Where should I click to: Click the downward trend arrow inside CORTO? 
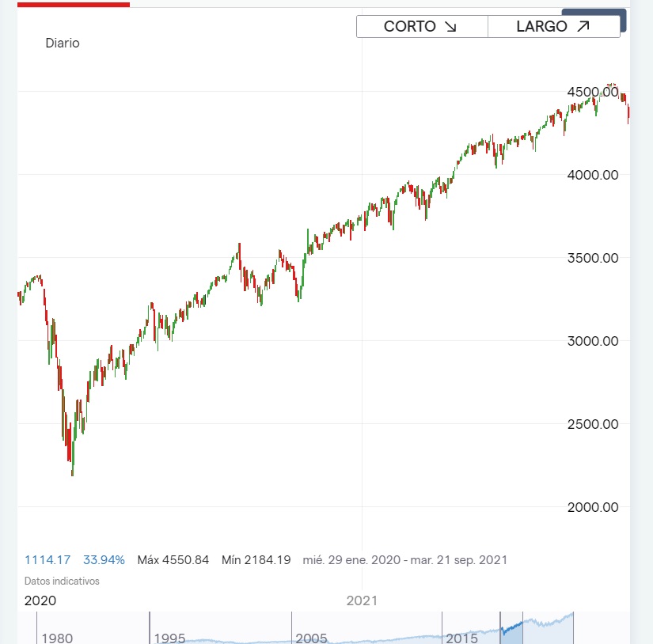point(452,26)
